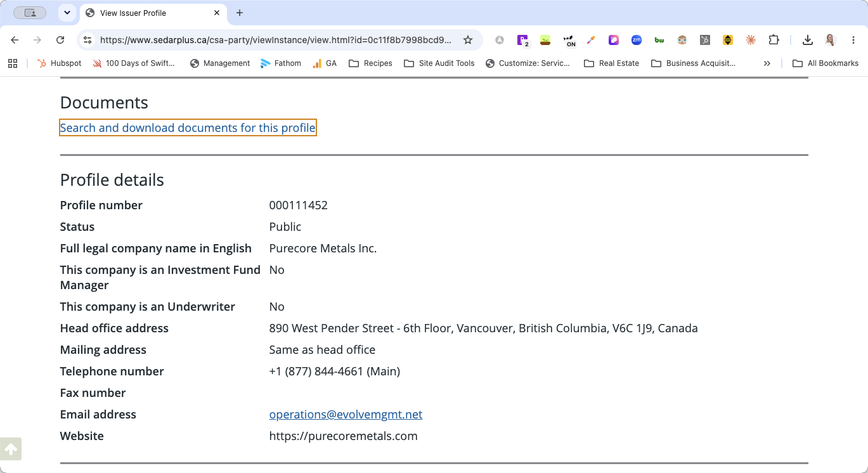Open the Management bookmark
This screenshot has height=473, width=868.
[x=220, y=63]
